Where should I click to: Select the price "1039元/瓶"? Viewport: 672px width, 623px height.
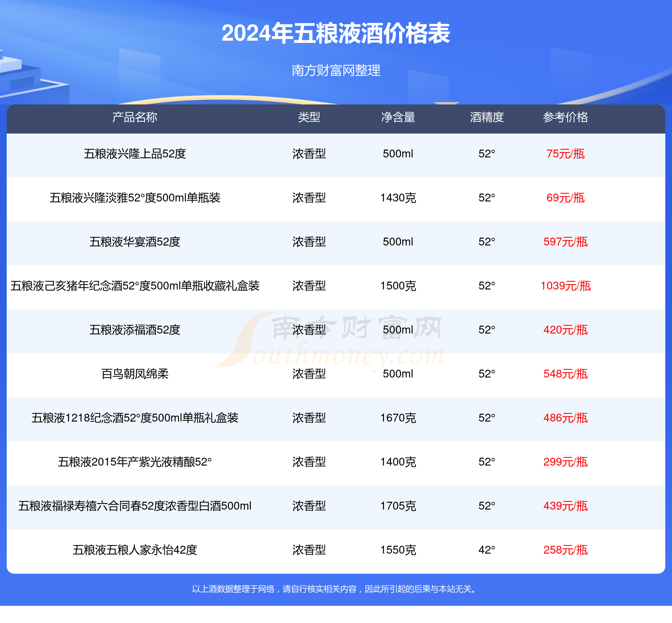[566, 286]
